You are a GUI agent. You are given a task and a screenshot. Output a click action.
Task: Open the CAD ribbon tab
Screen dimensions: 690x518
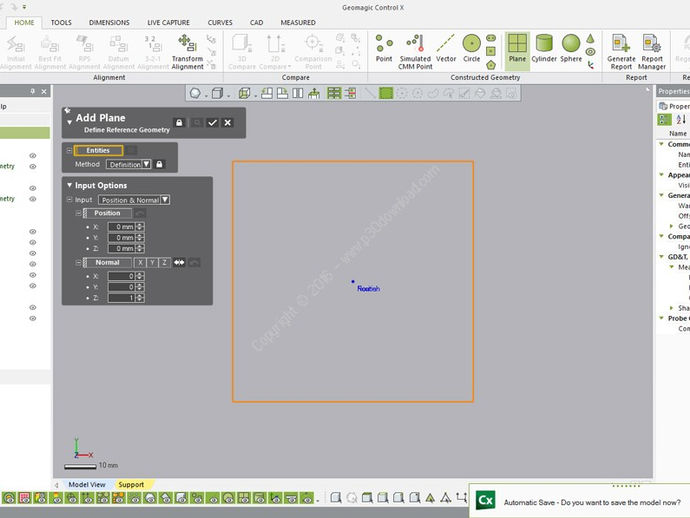(x=257, y=22)
